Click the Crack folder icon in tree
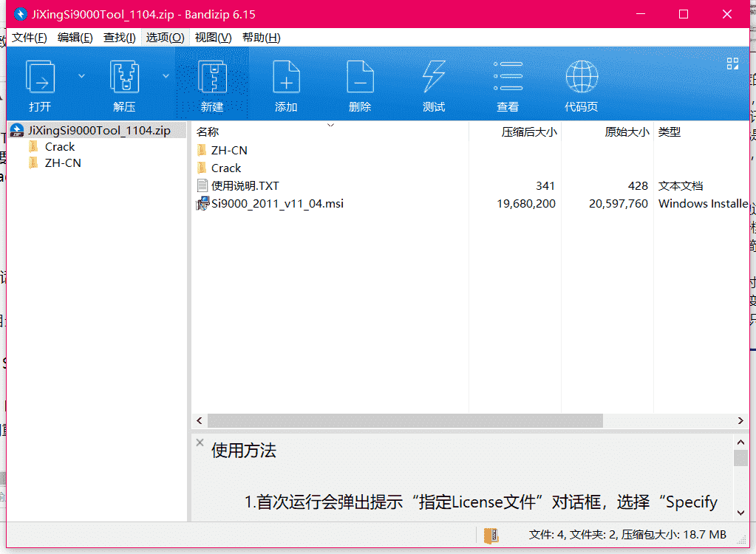 [33, 146]
